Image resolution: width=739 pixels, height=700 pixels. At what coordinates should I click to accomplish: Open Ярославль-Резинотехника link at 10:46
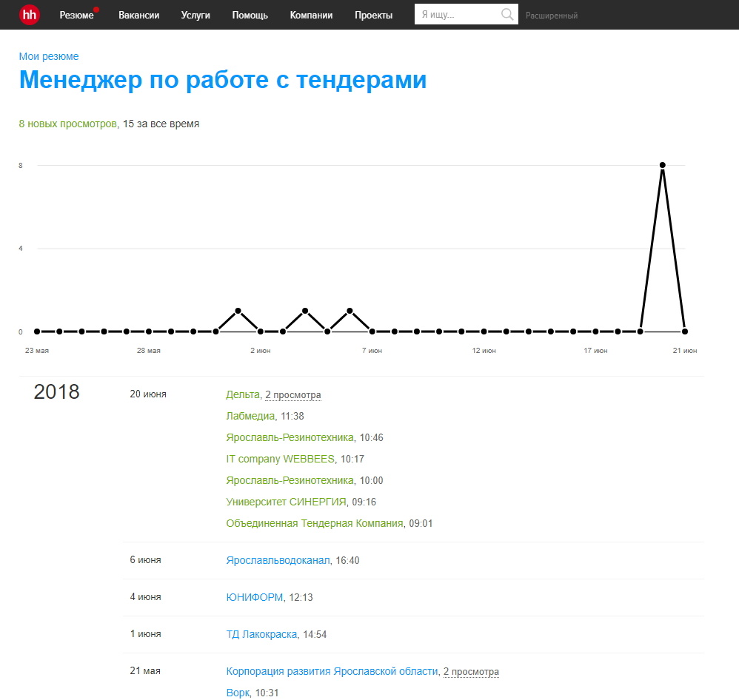290,437
